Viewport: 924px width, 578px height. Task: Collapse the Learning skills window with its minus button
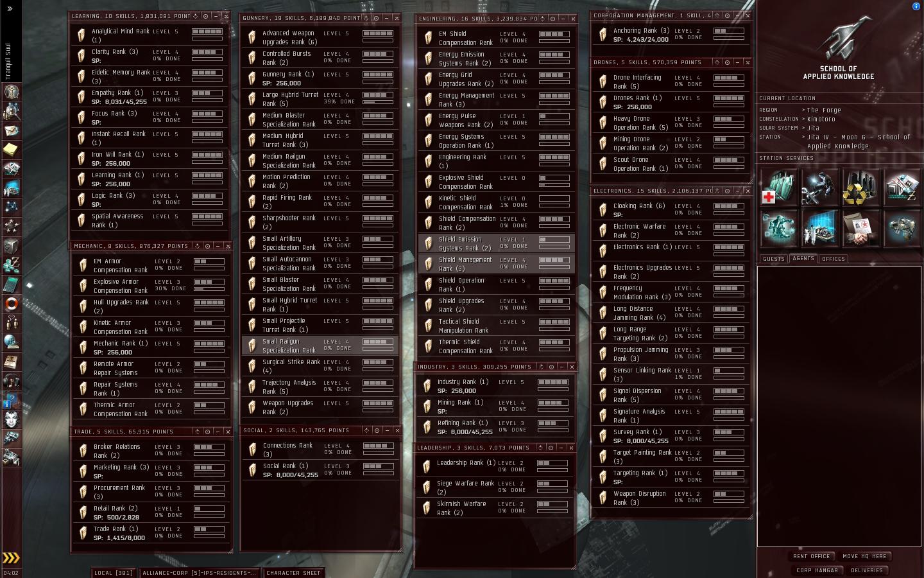(216, 16)
